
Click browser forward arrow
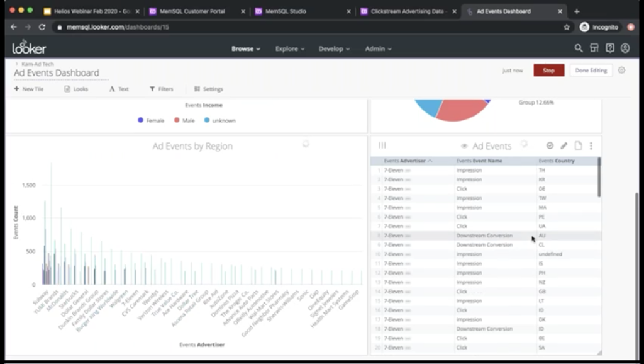point(28,27)
